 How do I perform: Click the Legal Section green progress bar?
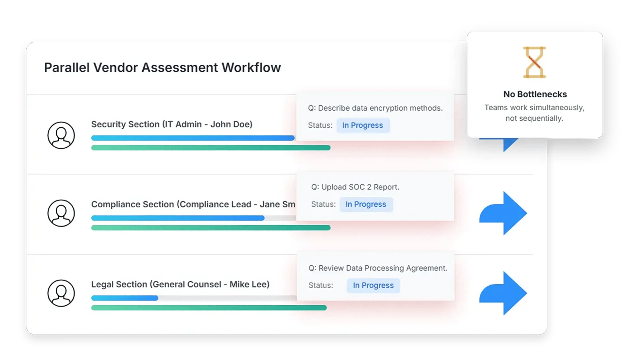click(x=209, y=308)
